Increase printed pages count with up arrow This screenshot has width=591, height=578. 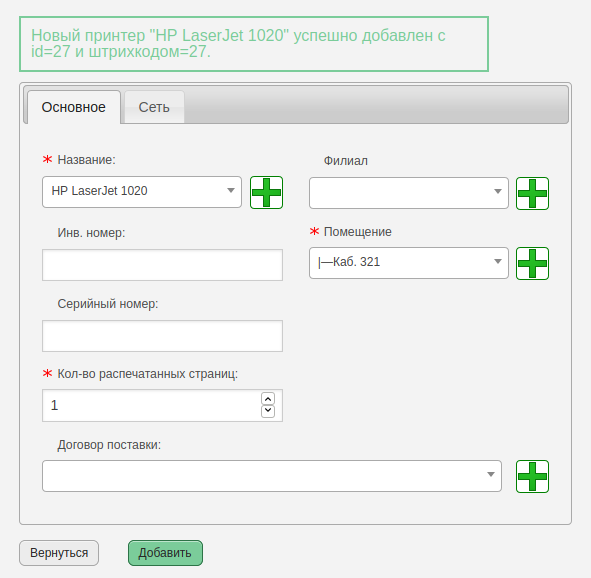268,399
